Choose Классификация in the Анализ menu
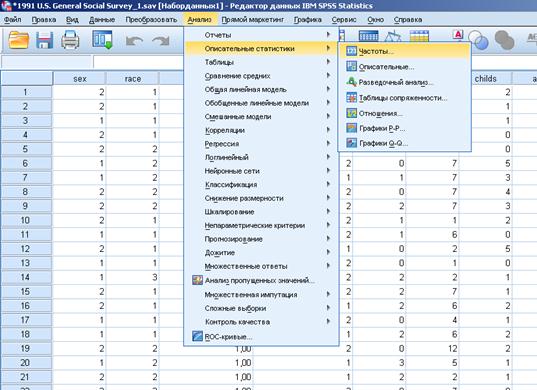The image size is (537, 390). (261, 185)
